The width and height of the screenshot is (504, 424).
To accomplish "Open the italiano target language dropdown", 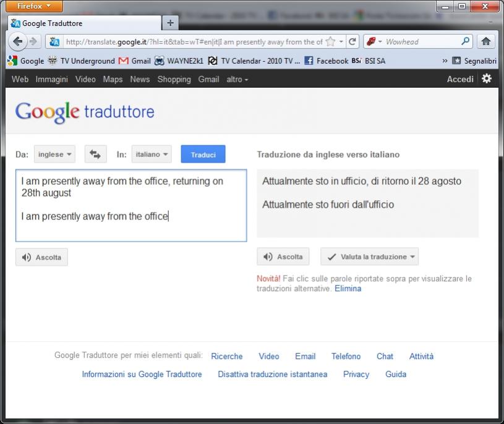I will pos(152,154).
